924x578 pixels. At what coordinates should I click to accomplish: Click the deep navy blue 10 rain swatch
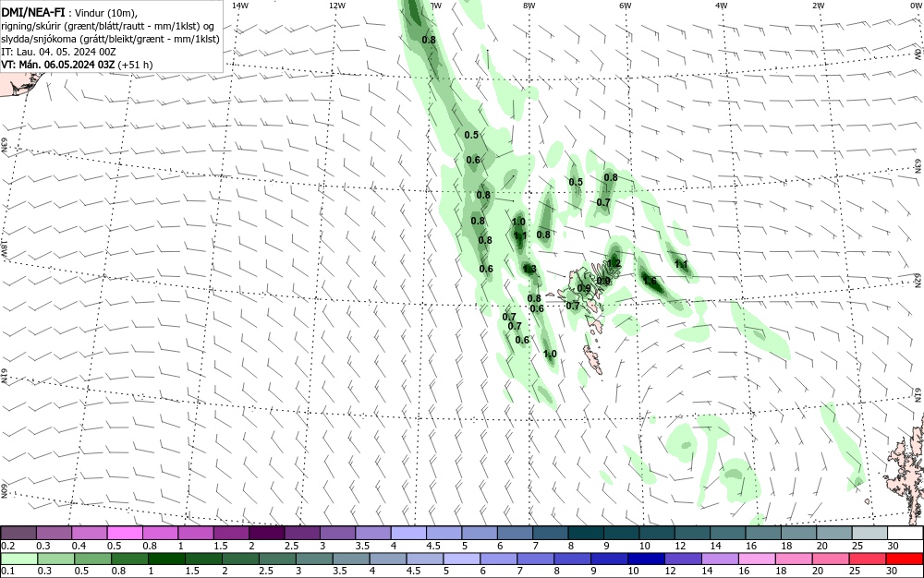647,559
